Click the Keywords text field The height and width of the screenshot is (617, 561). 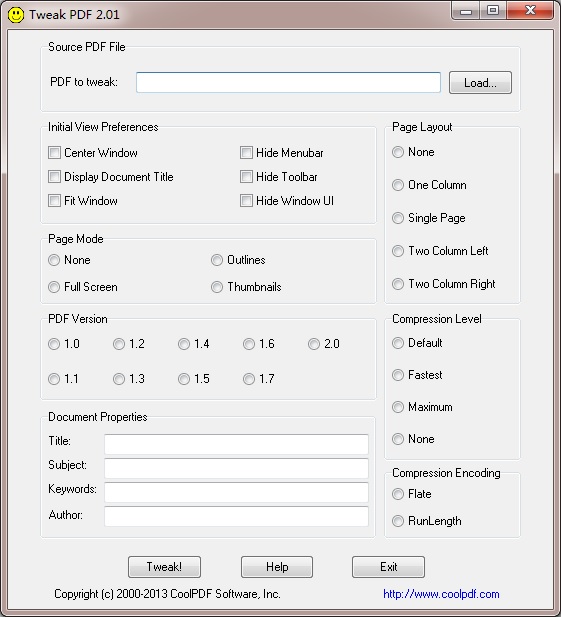tap(236, 492)
